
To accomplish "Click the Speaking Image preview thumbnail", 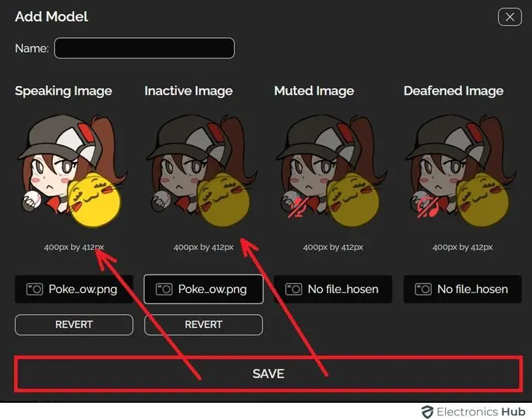I will [73, 170].
